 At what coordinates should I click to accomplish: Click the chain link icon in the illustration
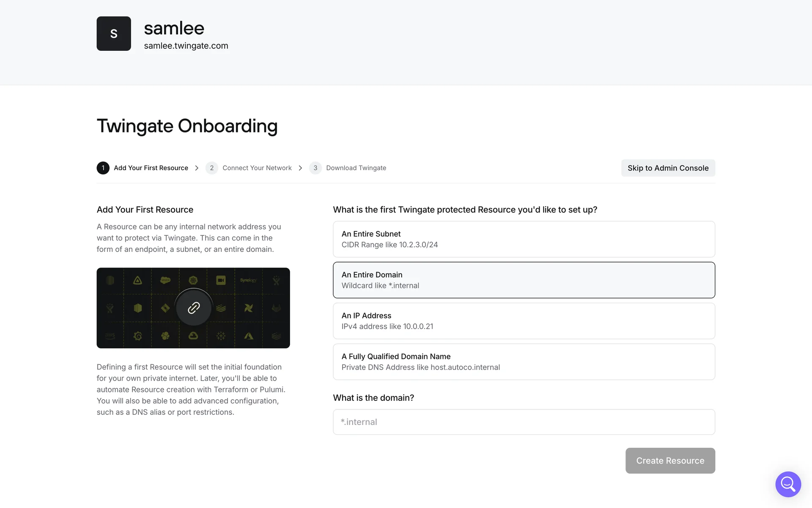[194, 308]
